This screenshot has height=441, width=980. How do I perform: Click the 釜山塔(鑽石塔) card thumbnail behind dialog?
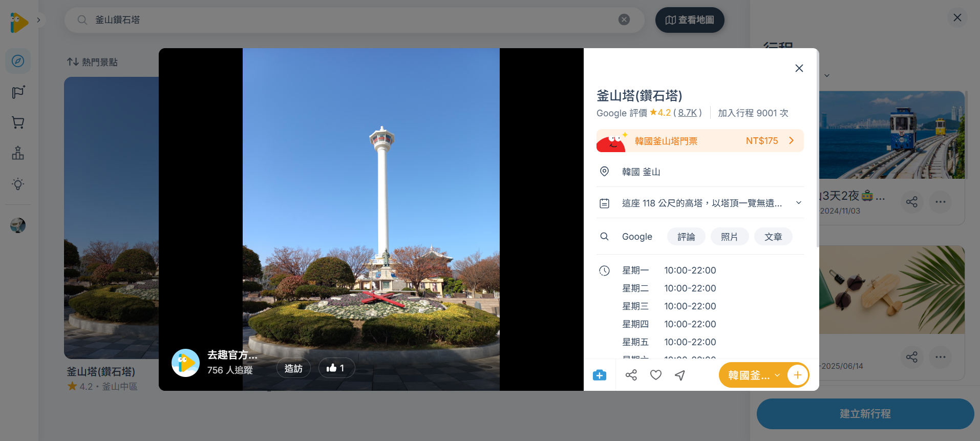(111, 218)
